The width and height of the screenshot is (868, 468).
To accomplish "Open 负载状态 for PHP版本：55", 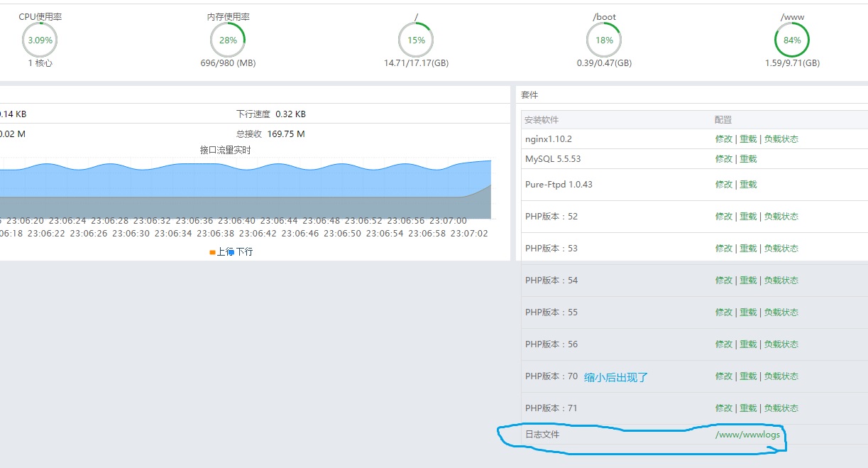I will [x=781, y=312].
